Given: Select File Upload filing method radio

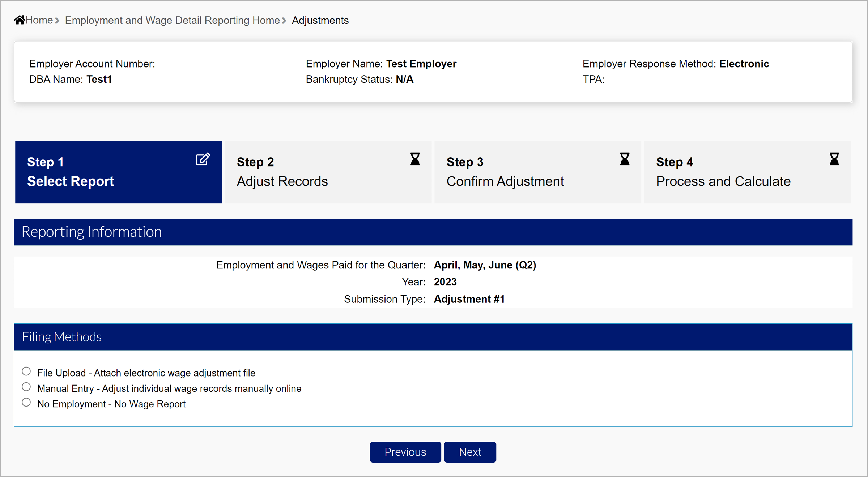Looking at the screenshot, I should [x=26, y=371].
